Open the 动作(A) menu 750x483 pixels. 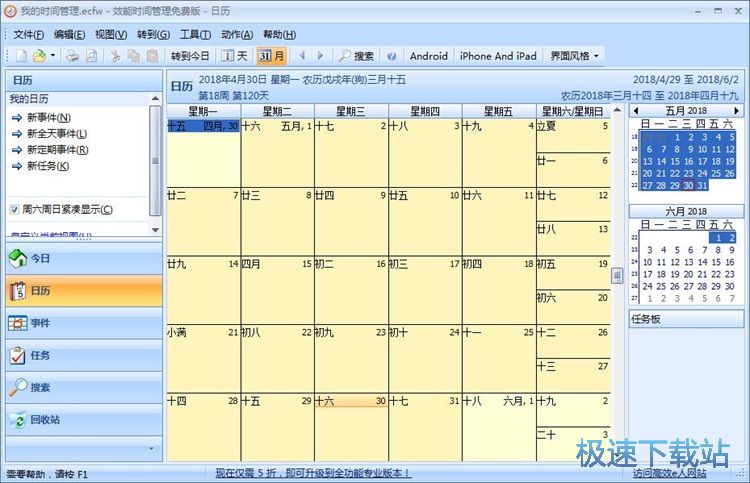tap(237, 34)
